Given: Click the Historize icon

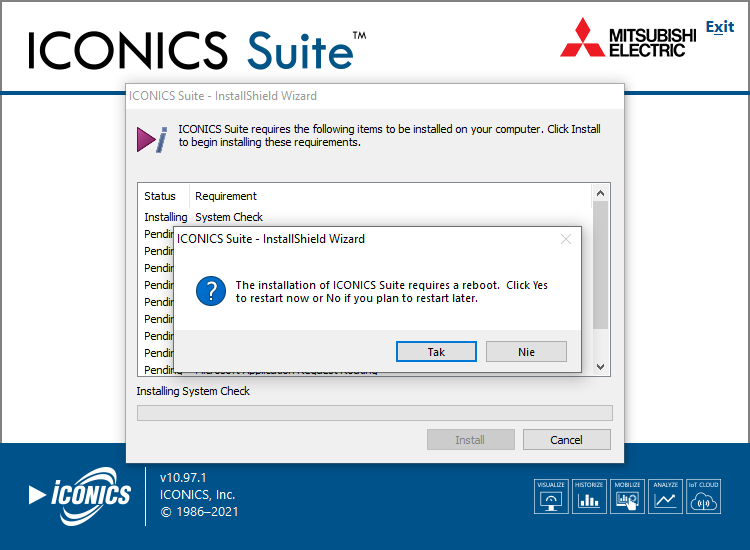Looking at the screenshot, I should (589, 496).
